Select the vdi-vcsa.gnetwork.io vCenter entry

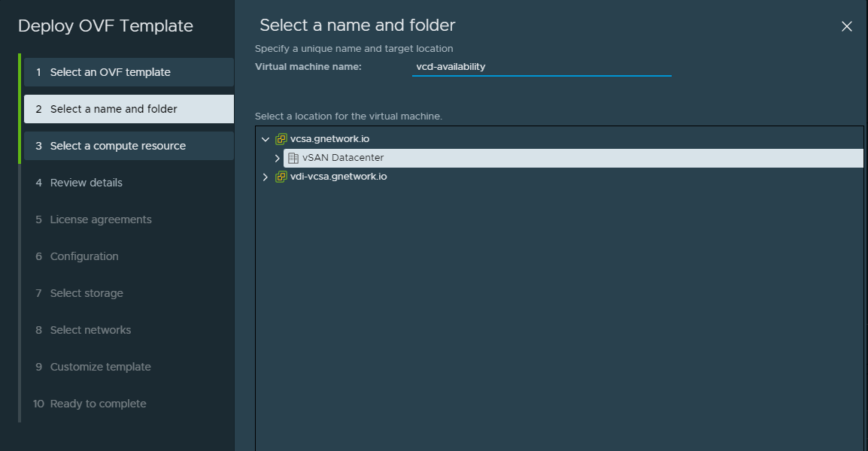click(x=338, y=176)
